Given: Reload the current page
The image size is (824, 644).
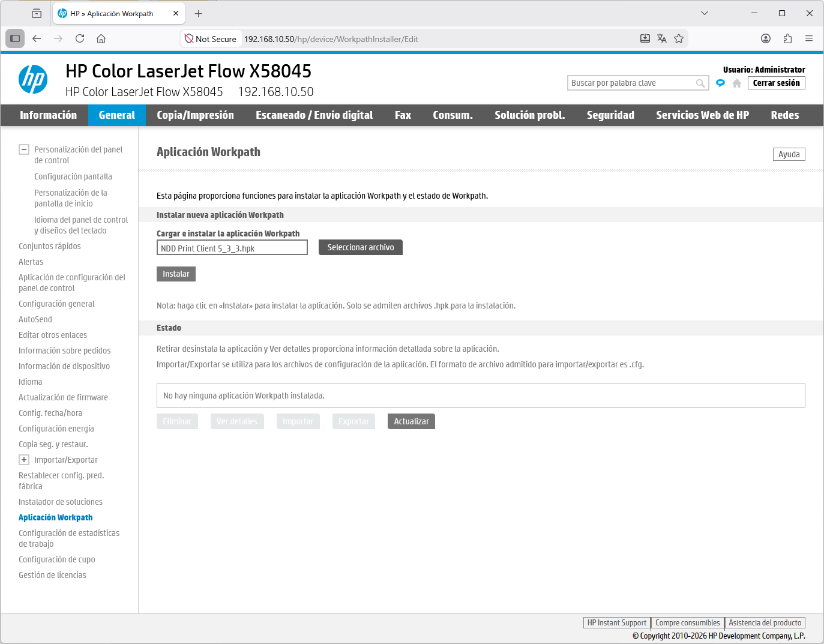Looking at the screenshot, I should point(80,38).
